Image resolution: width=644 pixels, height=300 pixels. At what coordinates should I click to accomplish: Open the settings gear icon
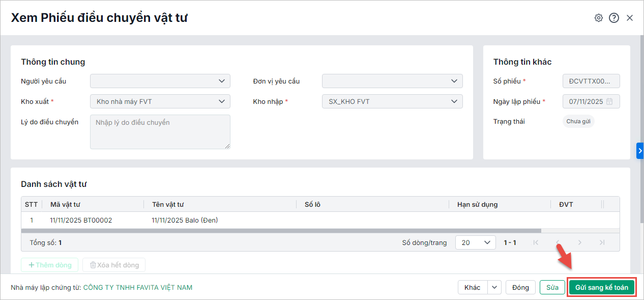(599, 18)
